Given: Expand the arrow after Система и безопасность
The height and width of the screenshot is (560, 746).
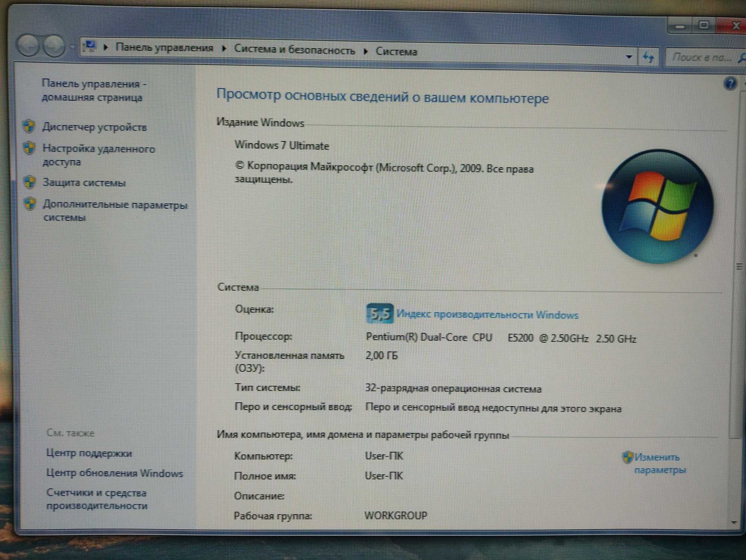Looking at the screenshot, I should [366, 51].
